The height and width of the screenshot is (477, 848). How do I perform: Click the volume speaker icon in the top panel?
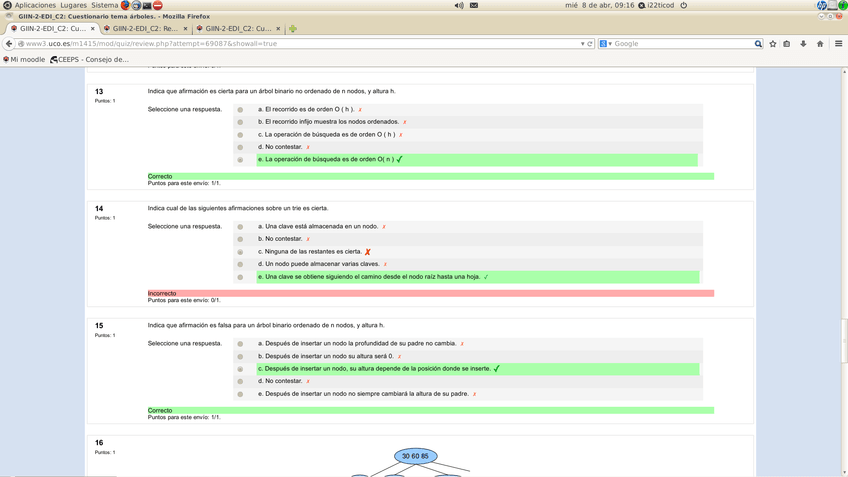(x=459, y=5)
